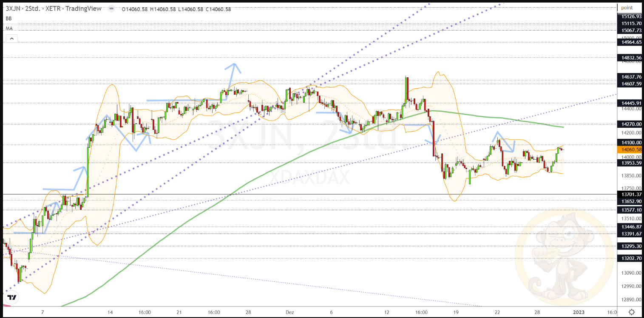The width and height of the screenshot is (644, 318).
Task: Click the market status indicator next to title
Action: (111, 9)
